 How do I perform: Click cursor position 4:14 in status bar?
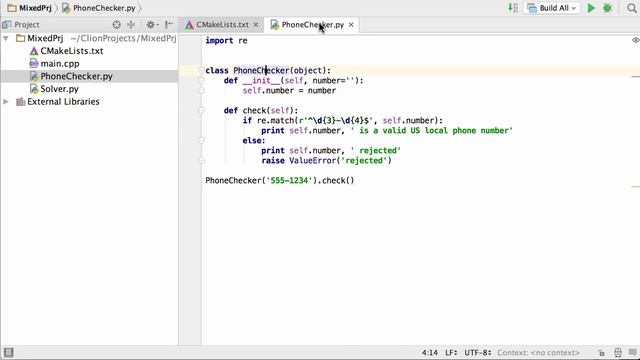click(429, 353)
